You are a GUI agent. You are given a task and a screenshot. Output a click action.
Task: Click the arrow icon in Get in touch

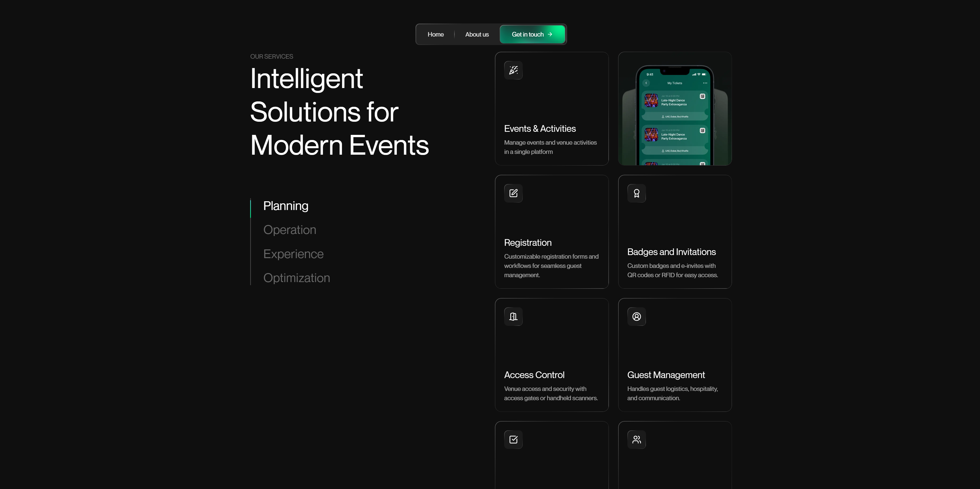pyautogui.click(x=550, y=34)
